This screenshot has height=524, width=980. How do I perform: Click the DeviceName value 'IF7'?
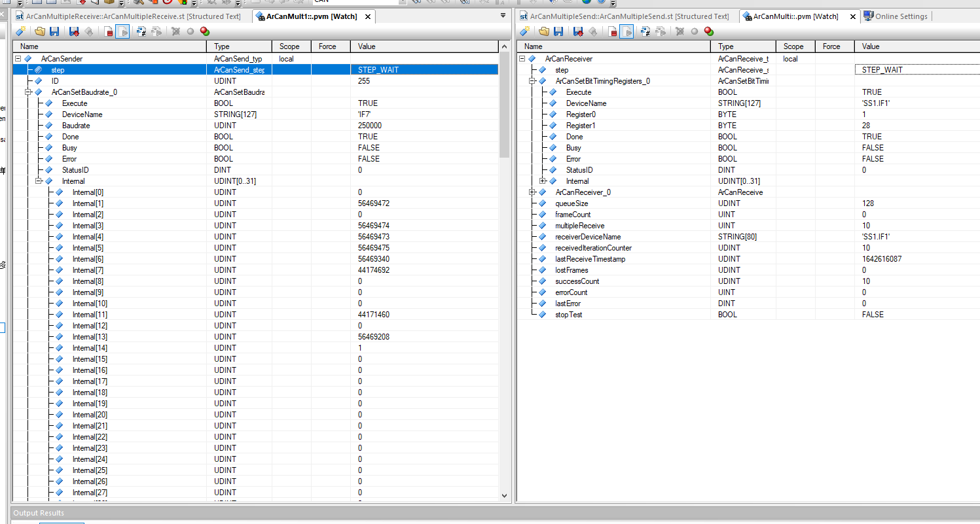[364, 114]
